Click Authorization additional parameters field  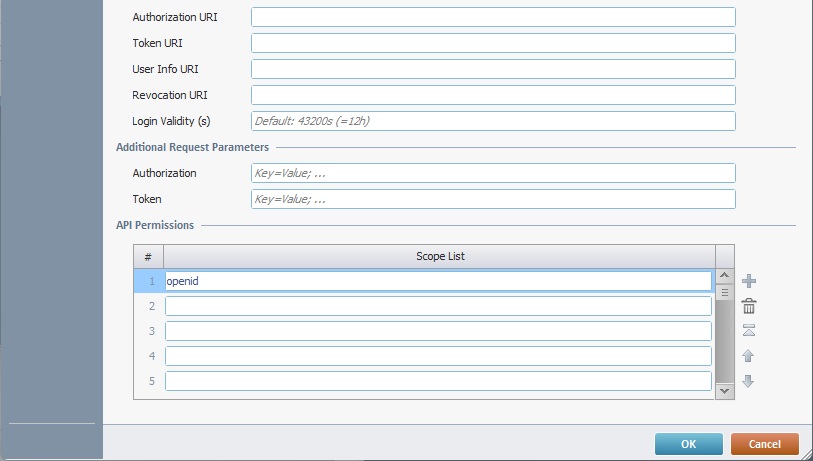(493, 173)
